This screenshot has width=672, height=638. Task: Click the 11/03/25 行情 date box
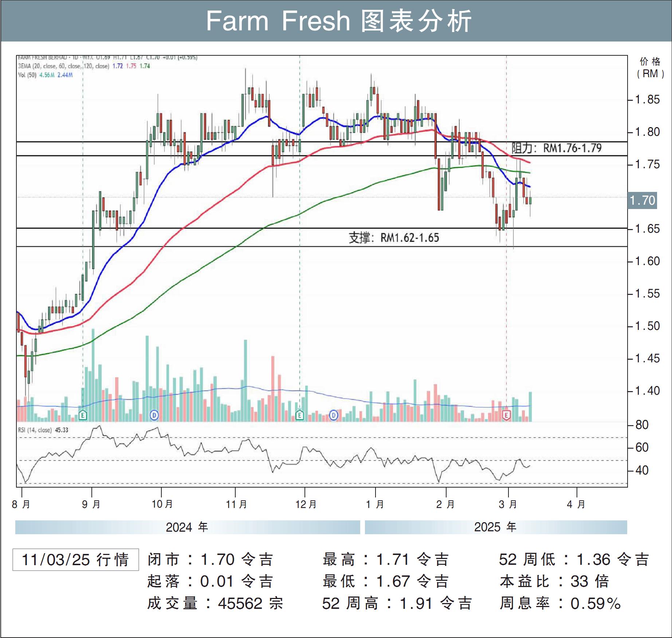[x=76, y=560]
